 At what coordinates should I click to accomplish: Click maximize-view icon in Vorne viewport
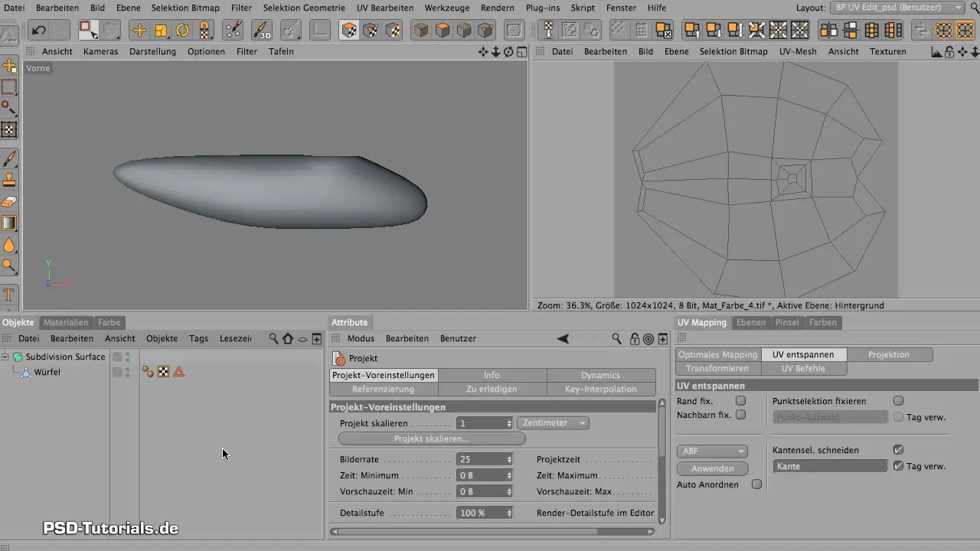click(521, 51)
